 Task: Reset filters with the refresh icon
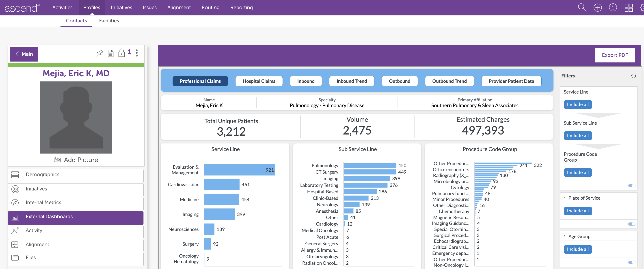point(633,76)
